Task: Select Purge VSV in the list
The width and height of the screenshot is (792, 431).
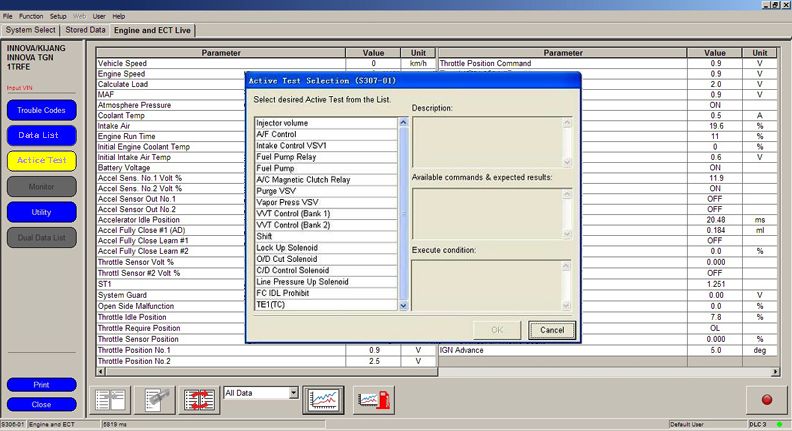Action: tap(326, 191)
